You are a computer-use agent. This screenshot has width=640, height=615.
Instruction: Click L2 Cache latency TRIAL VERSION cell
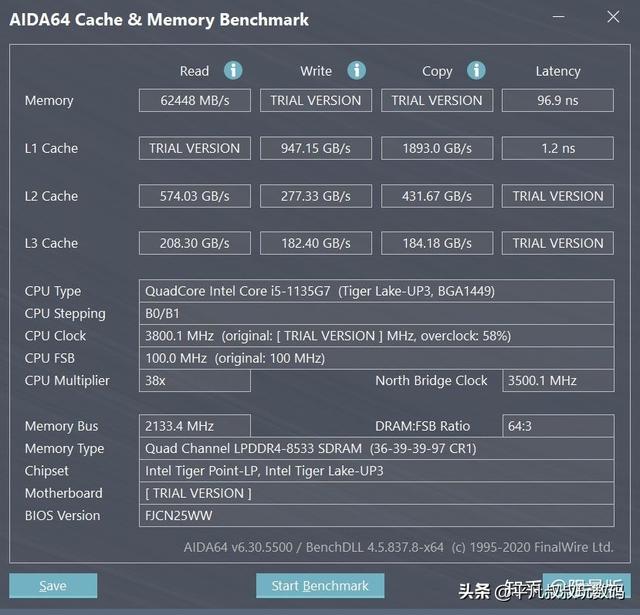click(x=558, y=196)
